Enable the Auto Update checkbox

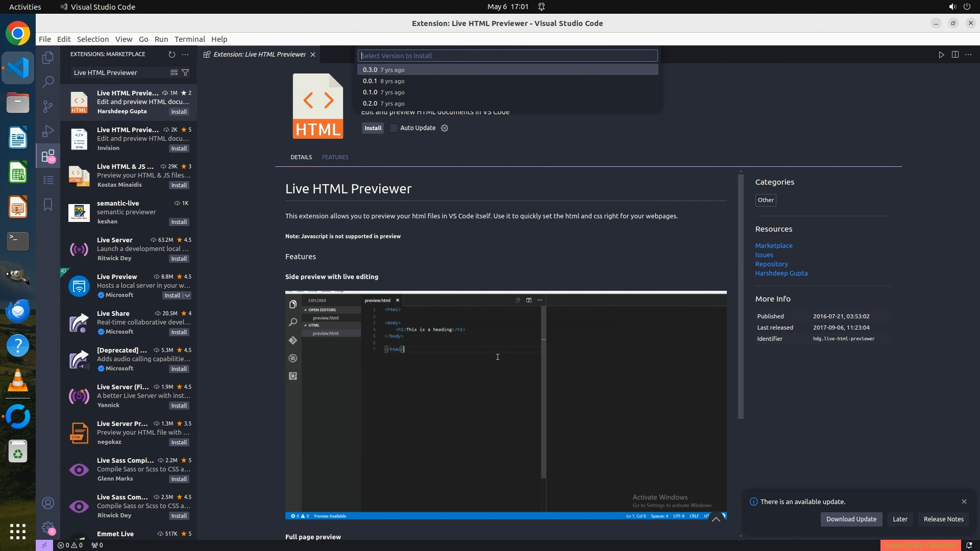(x=394, y=128)
